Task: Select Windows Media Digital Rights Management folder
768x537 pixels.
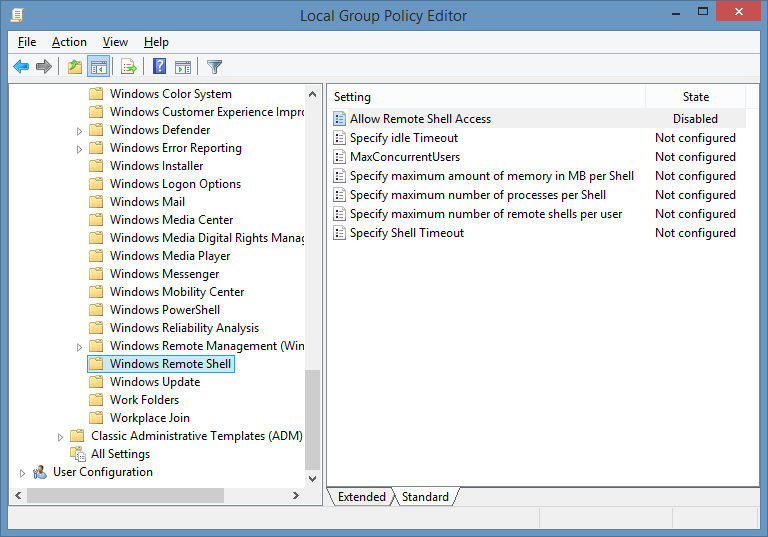Action: click(x=207, y=238)
